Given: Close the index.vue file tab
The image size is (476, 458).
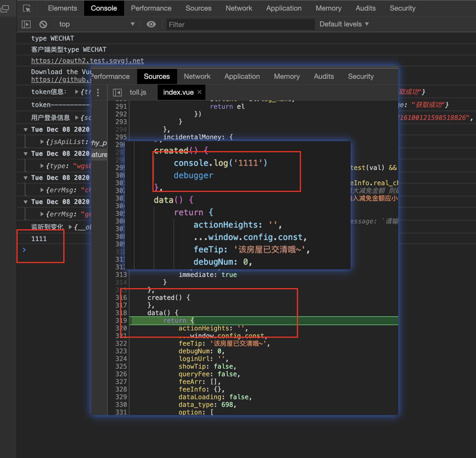Looking at the screenshot, I should point(199,92).
